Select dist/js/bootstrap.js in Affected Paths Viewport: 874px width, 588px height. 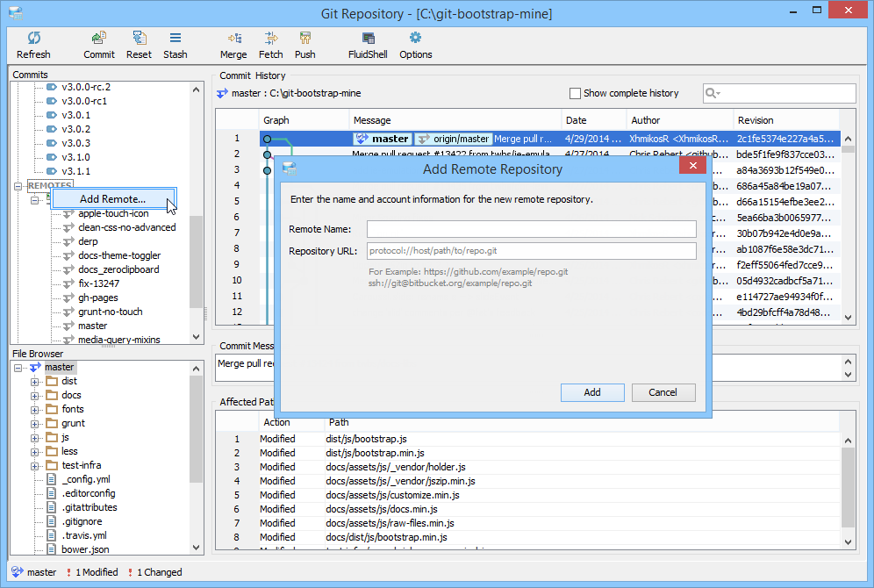pyautogui.click(x=366, y=439)
